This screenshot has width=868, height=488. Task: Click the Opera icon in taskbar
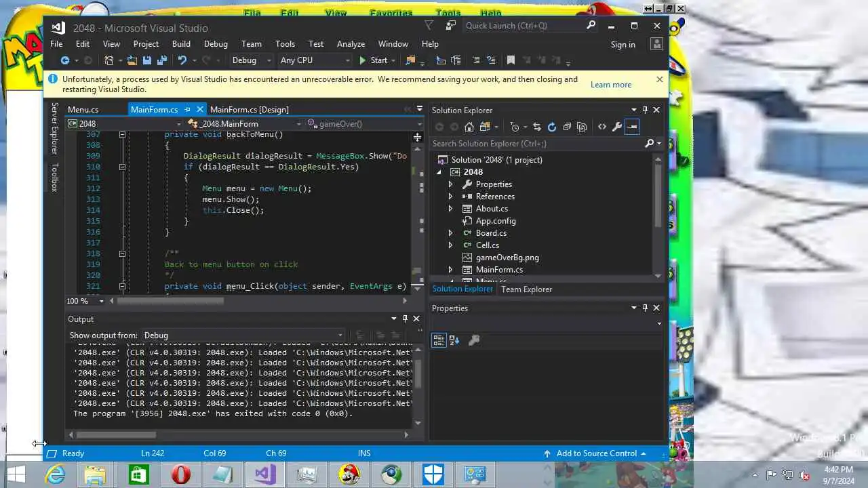pos(180,474)
